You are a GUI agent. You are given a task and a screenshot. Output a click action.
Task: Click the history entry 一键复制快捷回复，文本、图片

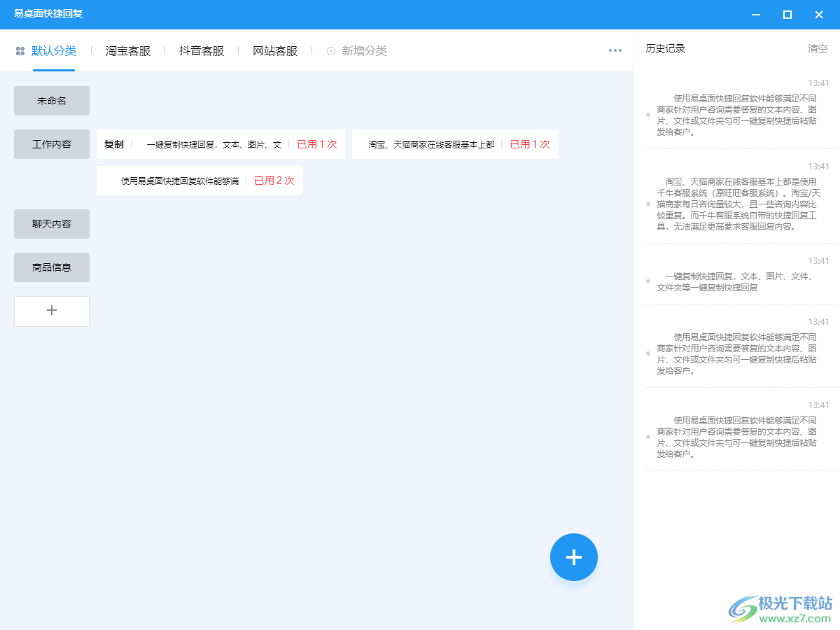[x=735, y=281]
